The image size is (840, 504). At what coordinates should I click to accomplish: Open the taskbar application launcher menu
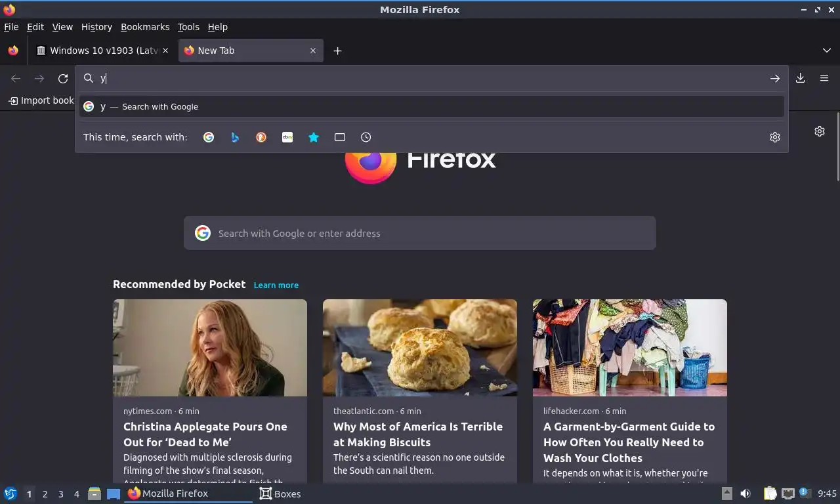[x=10, y=493]
